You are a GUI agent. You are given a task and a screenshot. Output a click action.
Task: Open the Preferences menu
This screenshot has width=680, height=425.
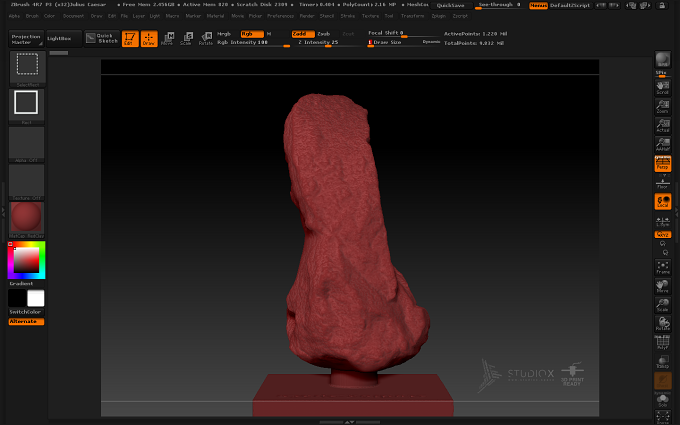[280, 16]
